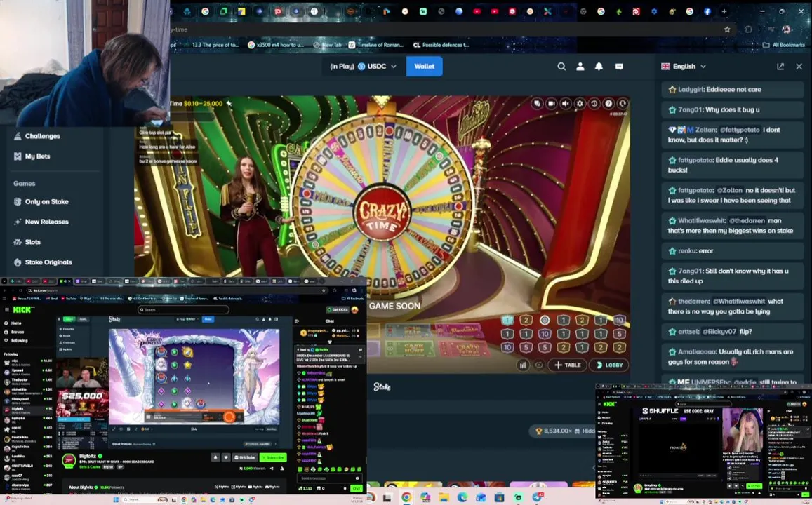
Task: Click the 8,534.00× multiplier badge
Action: [x=562, y=431]
